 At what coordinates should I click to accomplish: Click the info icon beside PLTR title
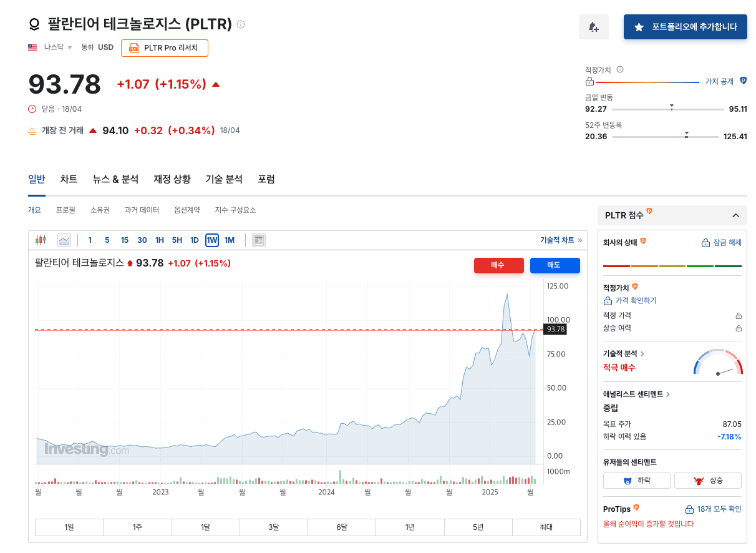coord(241,25)
